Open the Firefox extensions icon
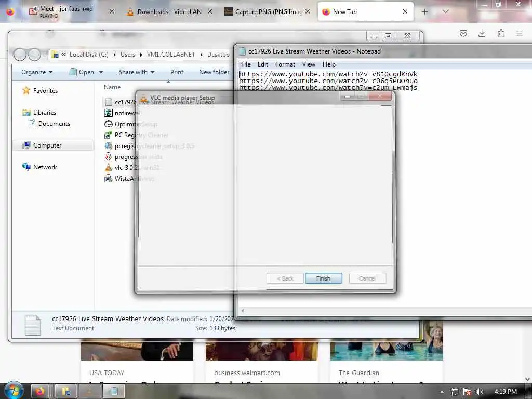 (501, 33)
